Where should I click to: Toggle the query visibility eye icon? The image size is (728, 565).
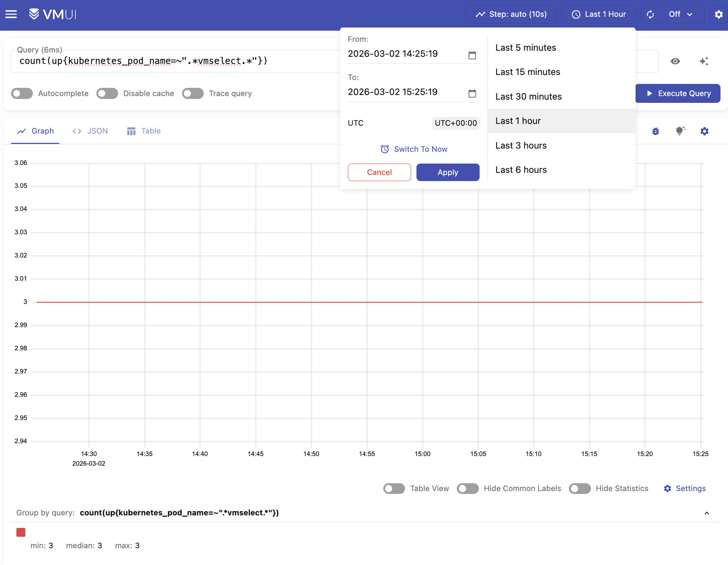675,61
